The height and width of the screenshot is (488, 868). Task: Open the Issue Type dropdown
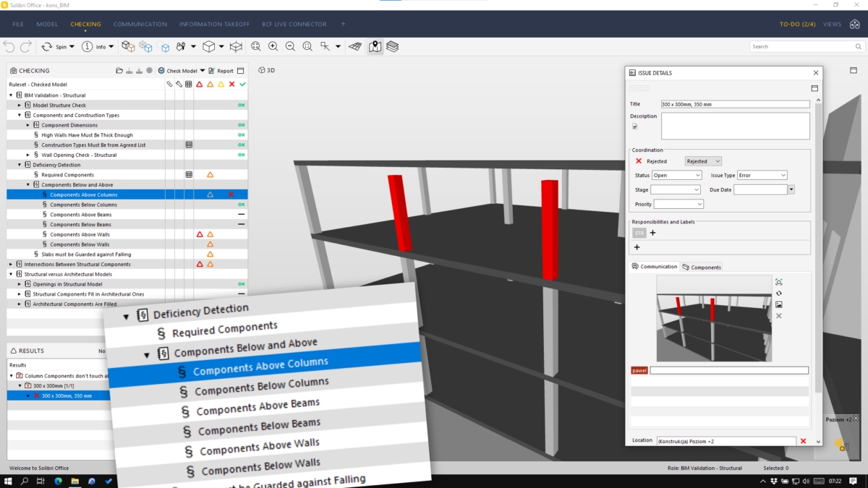click(762, 175)
